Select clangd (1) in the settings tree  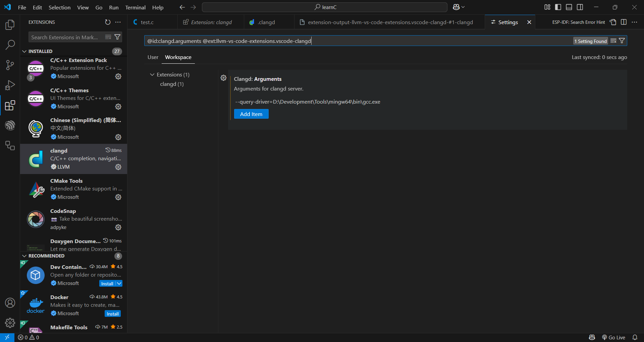click(x=172, y=84)
